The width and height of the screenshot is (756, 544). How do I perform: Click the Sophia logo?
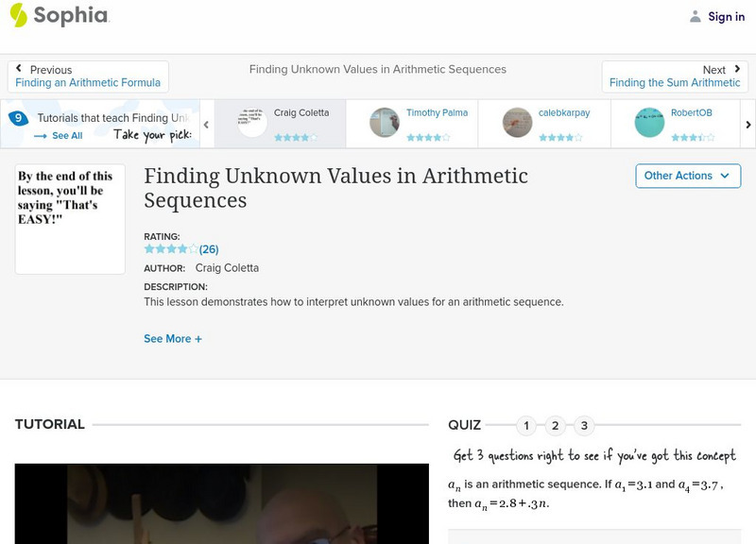60,15
